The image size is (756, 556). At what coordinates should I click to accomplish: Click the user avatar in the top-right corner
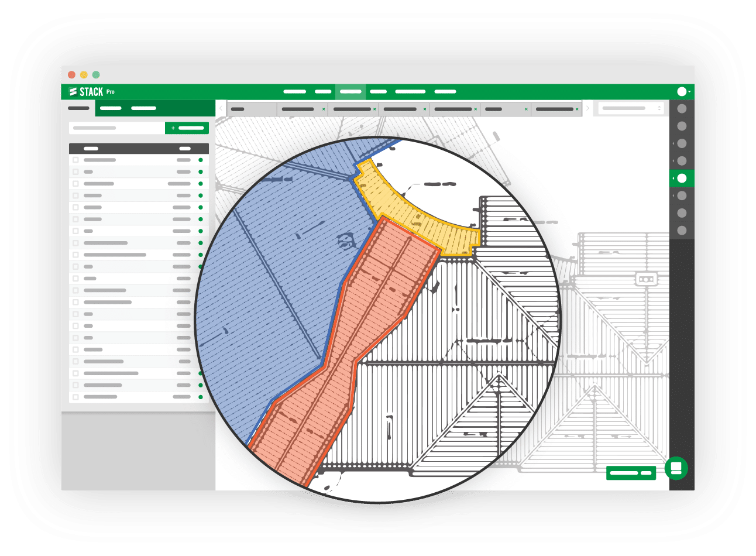[682, 91]
